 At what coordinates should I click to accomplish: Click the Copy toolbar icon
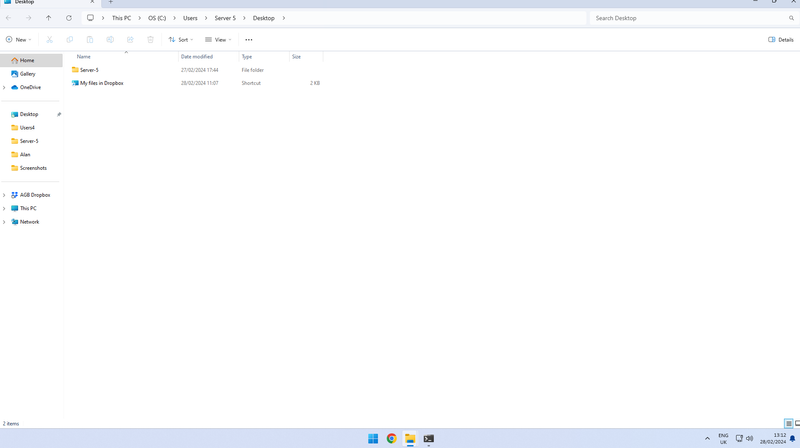click(69, 39)
